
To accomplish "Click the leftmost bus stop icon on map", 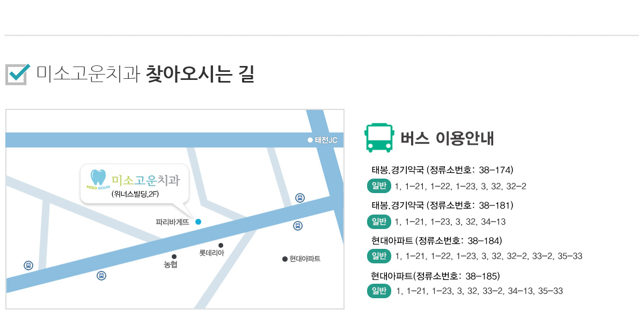I will pos(28,265).
